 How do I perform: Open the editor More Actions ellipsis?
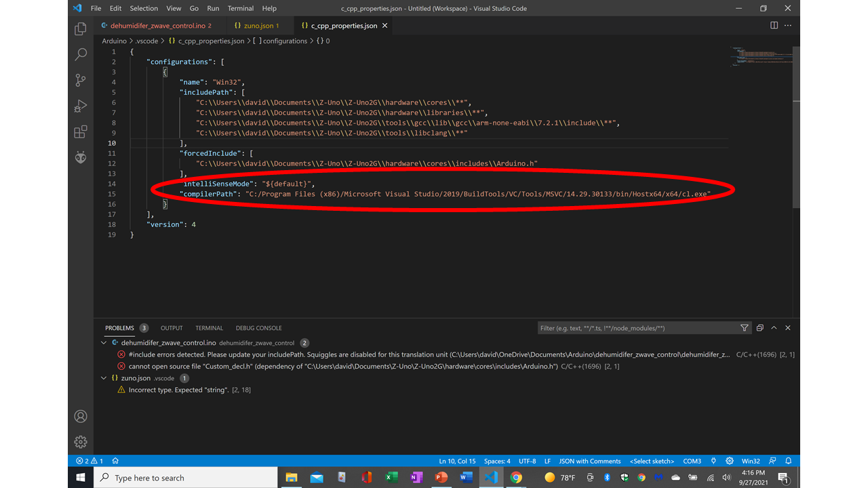tap(789, 25)
